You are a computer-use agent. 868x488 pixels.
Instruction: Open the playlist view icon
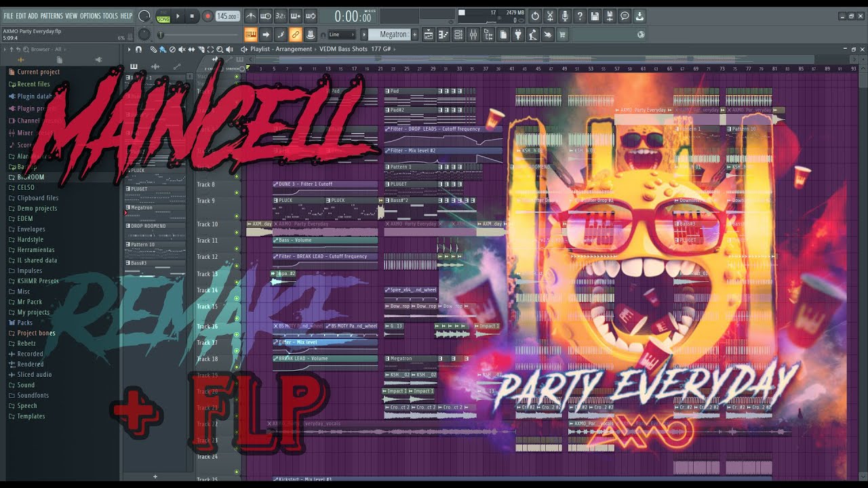[429, 35]
